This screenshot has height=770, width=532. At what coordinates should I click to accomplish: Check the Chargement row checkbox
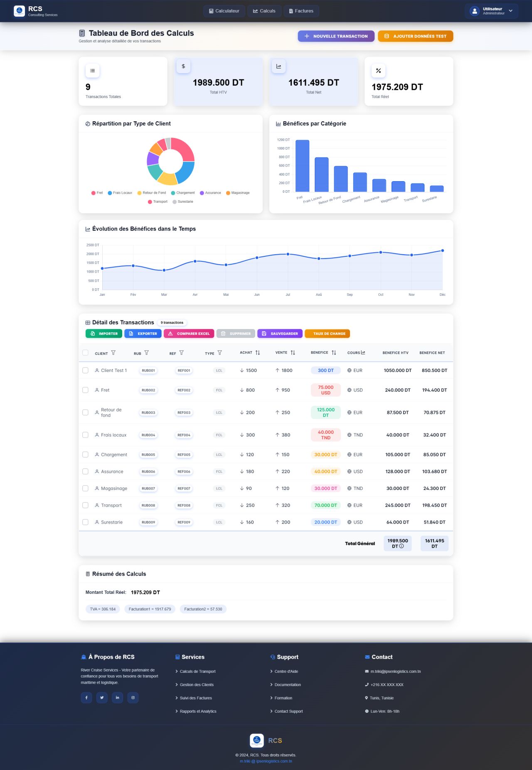point(85,455)
